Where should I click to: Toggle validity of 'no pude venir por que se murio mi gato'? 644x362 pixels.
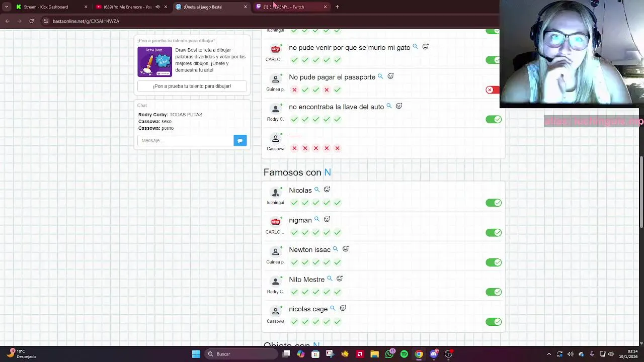(494, 60)
